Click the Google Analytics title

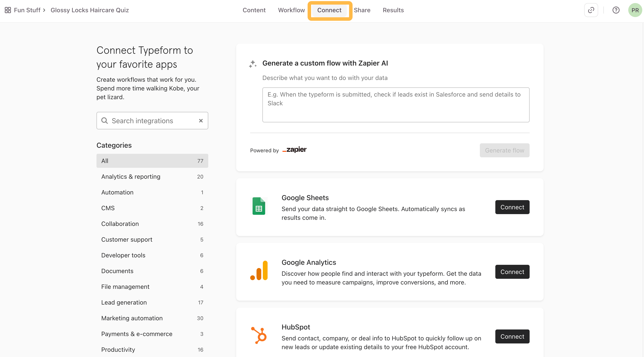309,262
